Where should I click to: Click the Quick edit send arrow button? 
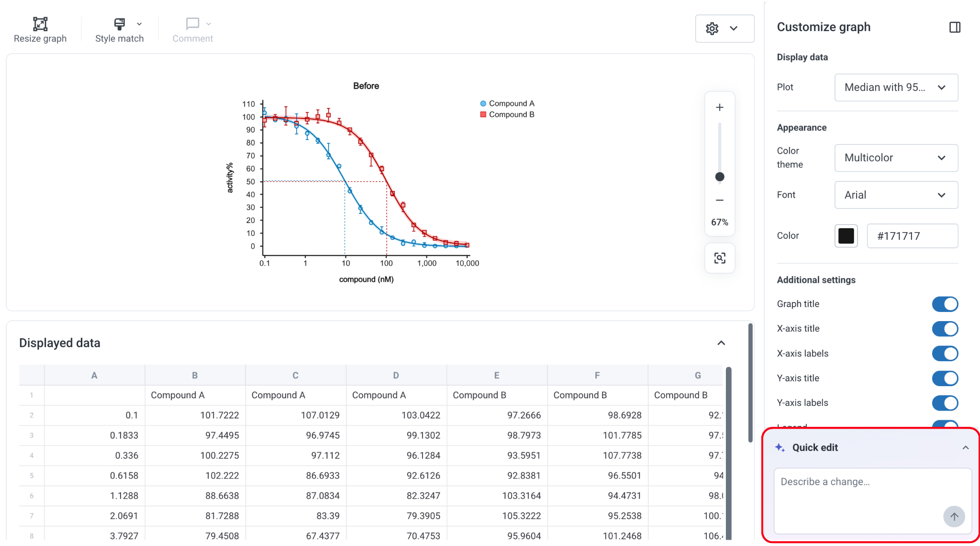(x=954, y=517)
